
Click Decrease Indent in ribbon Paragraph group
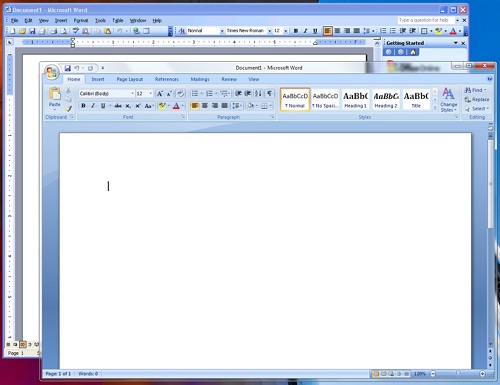pos(238,94)
